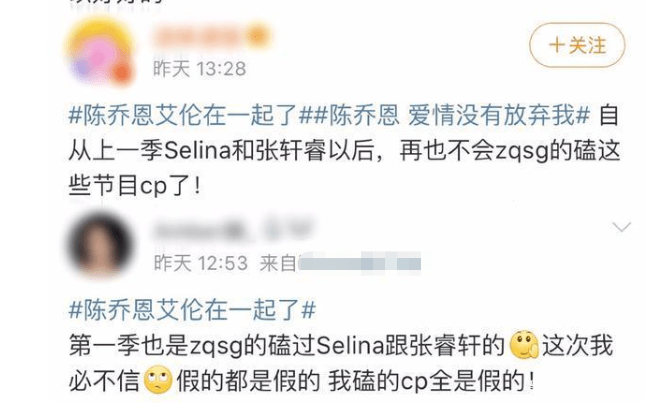Open the #陈乔恩 爱情没有放弃我# hashtag
The image size is (656, 417).
[x=444, y=115]
